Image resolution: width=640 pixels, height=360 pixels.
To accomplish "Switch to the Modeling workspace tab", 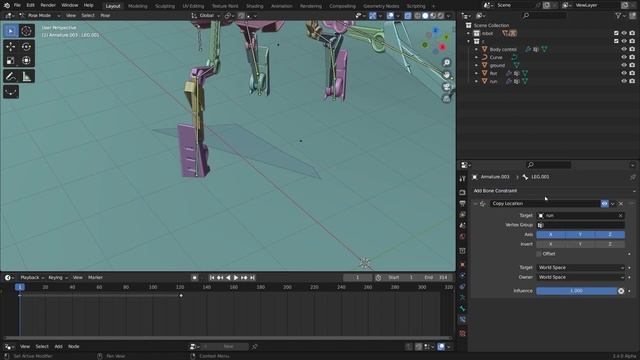I will point(138,6).
